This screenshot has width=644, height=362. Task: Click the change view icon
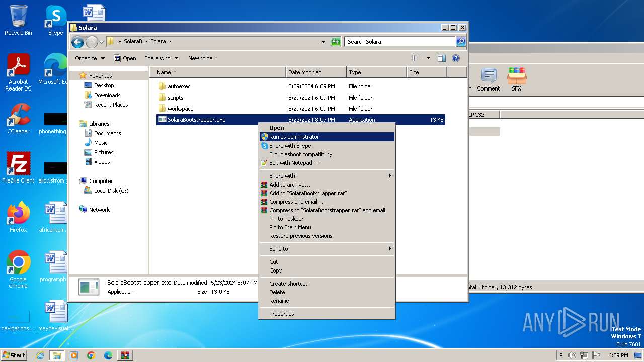point(416,58)
